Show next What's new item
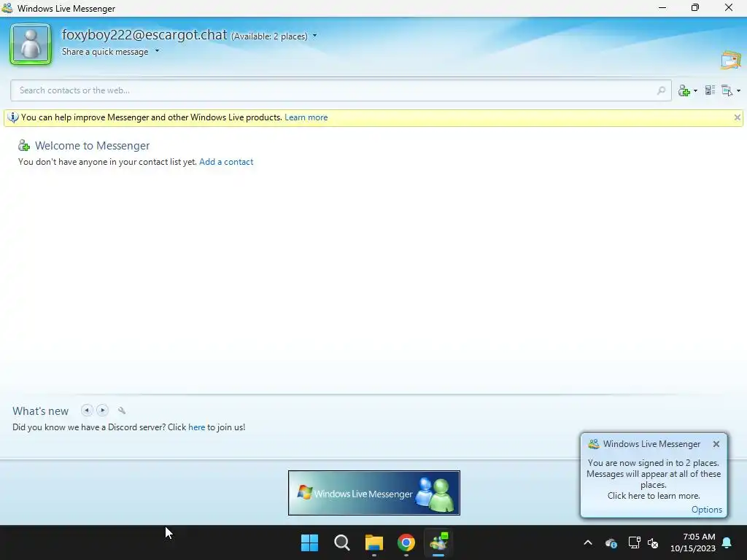The height and width of the screenshot is (560, 747). click(102, 410)
